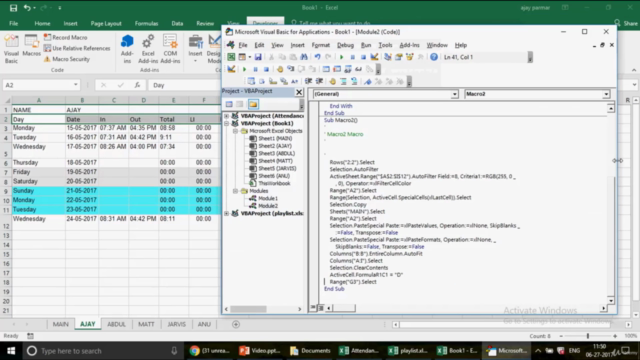Undo last edit in VBA editor
640x360 pixels.
pyautogui.click(x=317, y=57)
